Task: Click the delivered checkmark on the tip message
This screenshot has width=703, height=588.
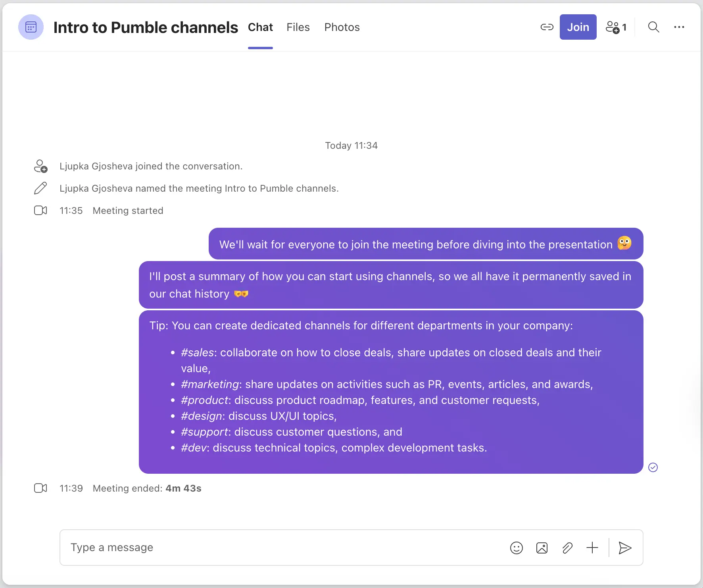Action: pyautogui.click(x=653, y=467)
